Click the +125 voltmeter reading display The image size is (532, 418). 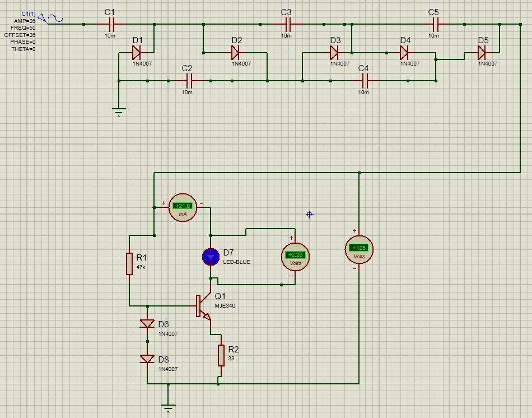tap(359, 248)
